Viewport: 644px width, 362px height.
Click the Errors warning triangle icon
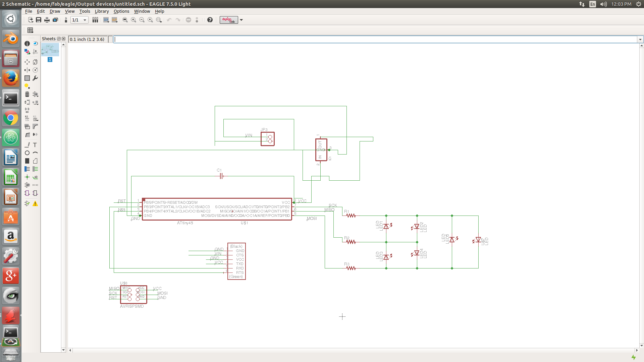click(35, 203)
